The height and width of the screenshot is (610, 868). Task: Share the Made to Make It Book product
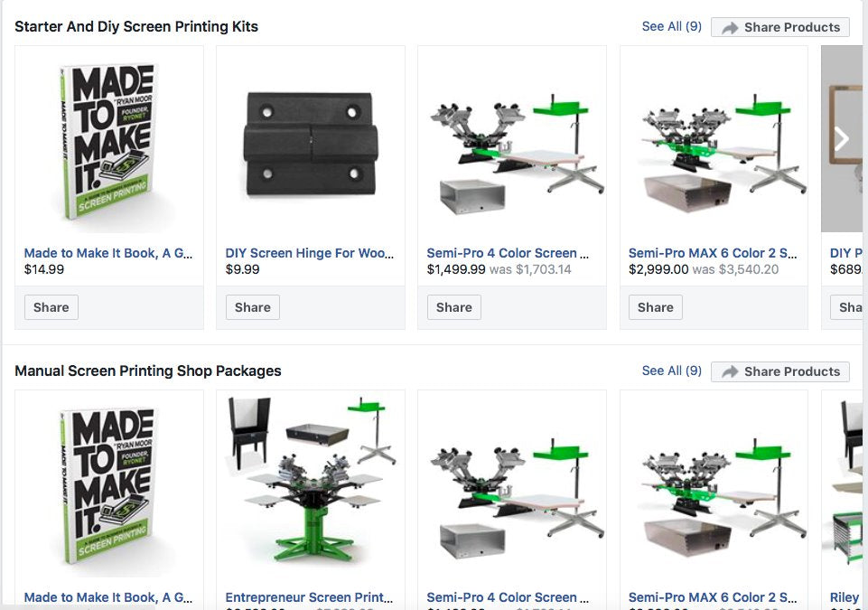click(51, 307)
